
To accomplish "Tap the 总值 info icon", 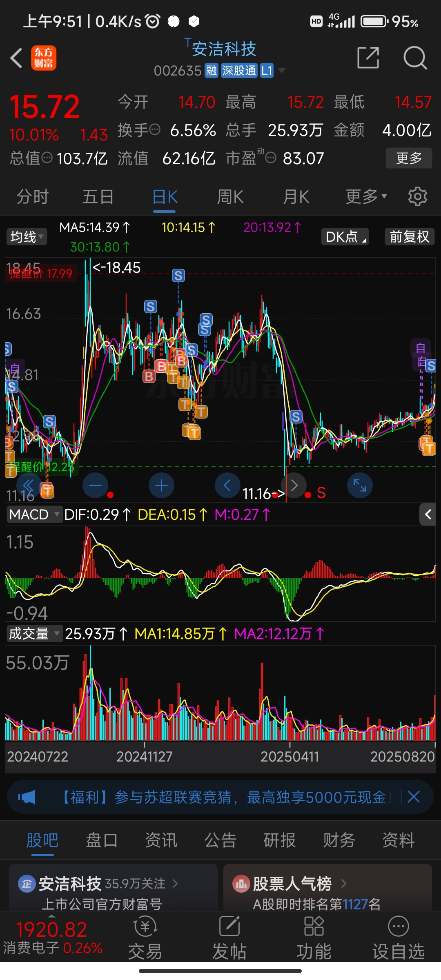I will [47, 157].
